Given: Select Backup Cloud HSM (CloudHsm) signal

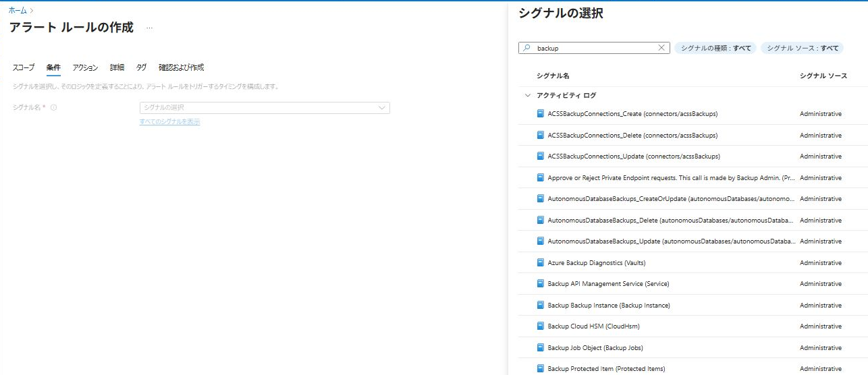Looking at the screenshot, I should point(693,326).
